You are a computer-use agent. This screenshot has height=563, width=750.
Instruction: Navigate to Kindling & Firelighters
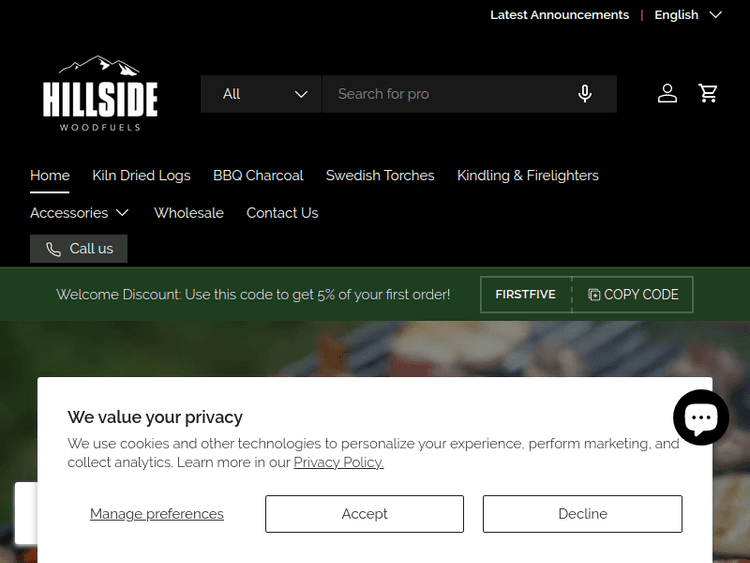(x=528, y=175)
